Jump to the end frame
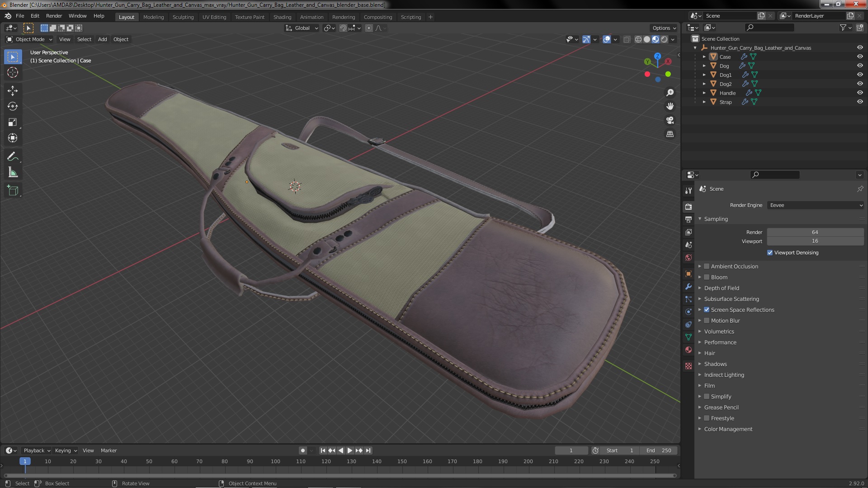 (x=368, y=450)
